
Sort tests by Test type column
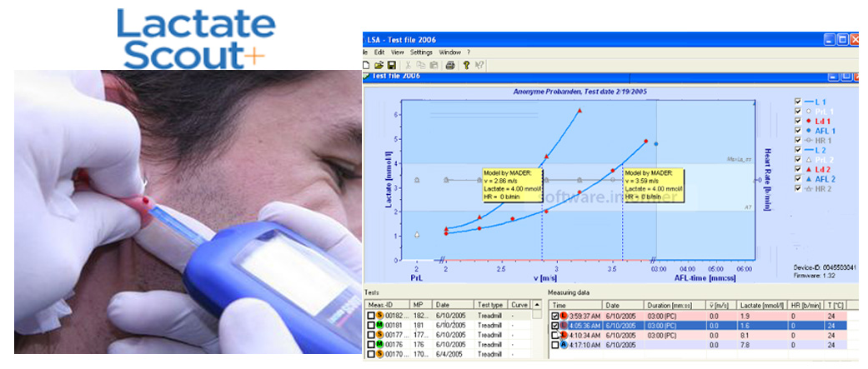pyautogui.click(x=492, y=305)
